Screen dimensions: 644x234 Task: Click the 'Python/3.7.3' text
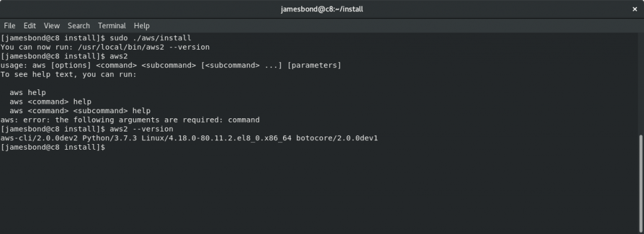[109, 138]
